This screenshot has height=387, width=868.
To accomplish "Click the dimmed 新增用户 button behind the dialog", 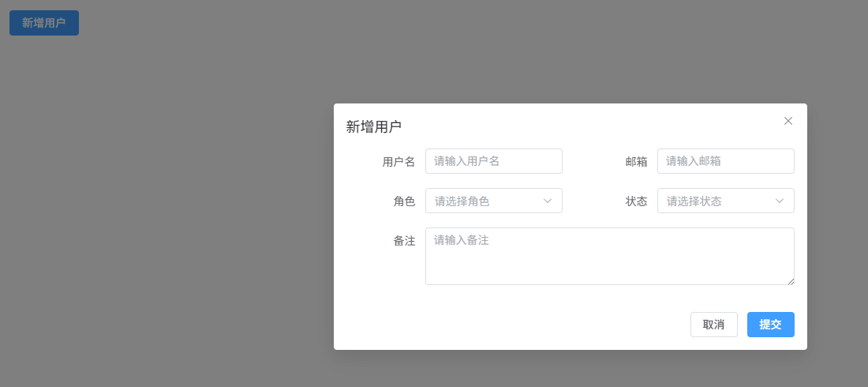I will tap(44, 23).
